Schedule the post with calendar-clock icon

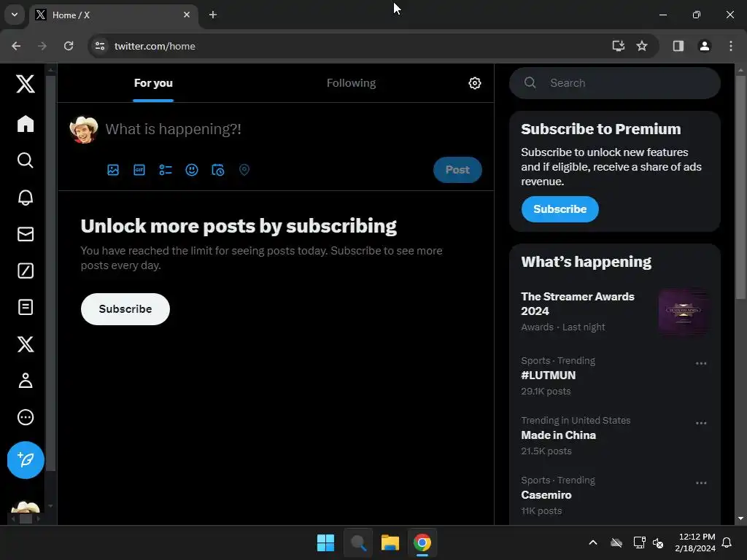click(x=217, y=170)
